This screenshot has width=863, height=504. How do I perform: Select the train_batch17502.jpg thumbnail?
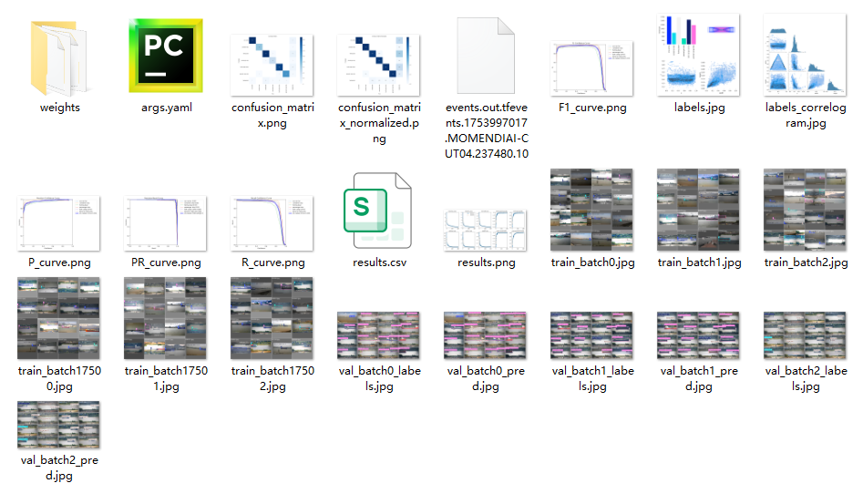pyautogui.click(x=272, y=318)
